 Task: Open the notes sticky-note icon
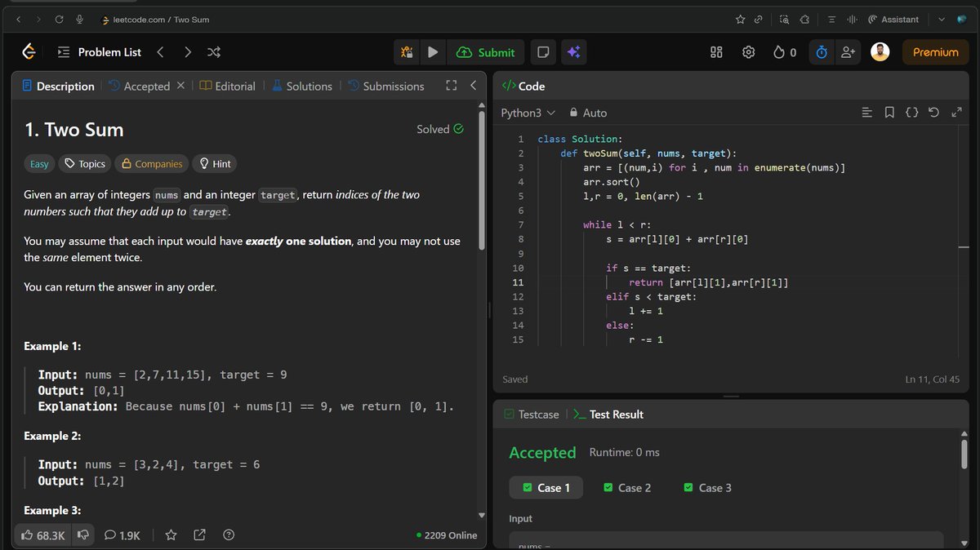[x=543, y=52]
